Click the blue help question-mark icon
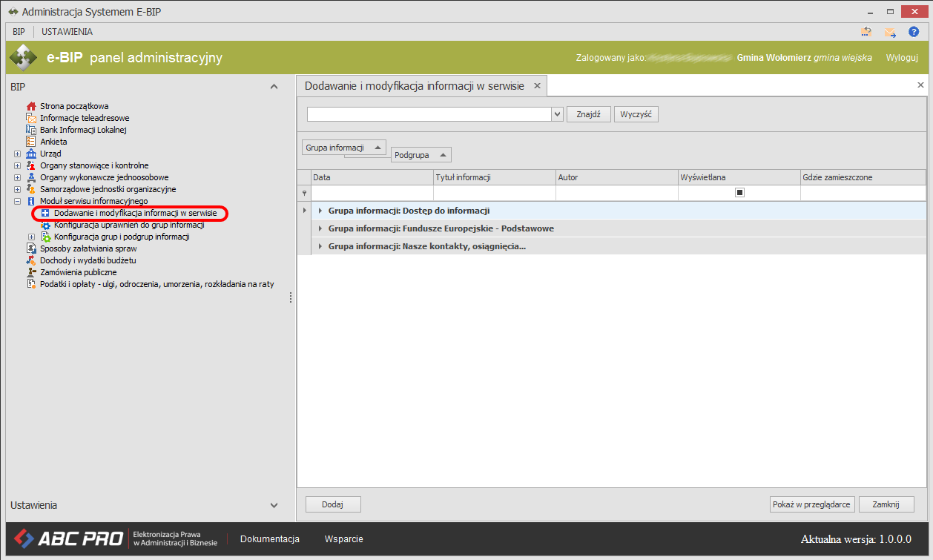Image resolution: width=933 pixels, height=560 pixels. pyautogui.click(x=914, y=32)
